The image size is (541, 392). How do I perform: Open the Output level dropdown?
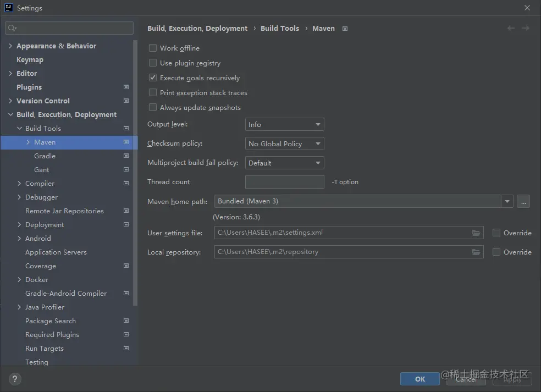tap(284, 125)
